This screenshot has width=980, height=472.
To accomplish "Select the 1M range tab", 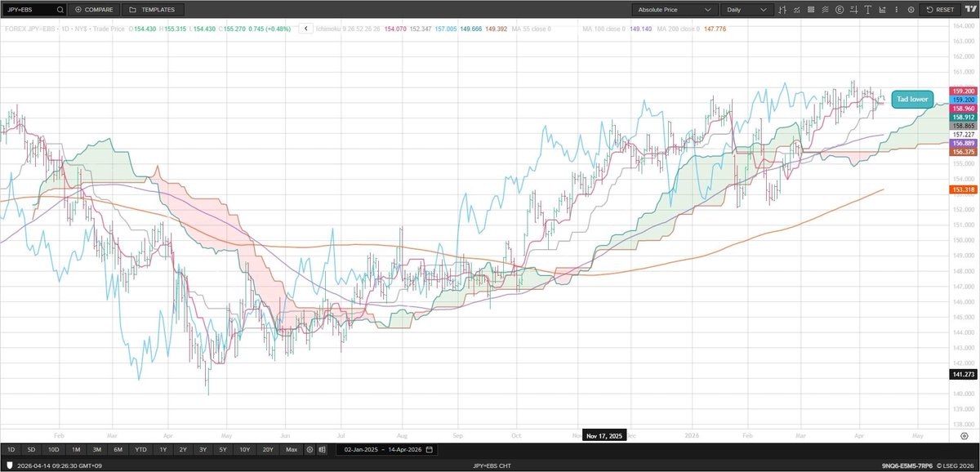I will pyautogui.click(x=75, y=449).
